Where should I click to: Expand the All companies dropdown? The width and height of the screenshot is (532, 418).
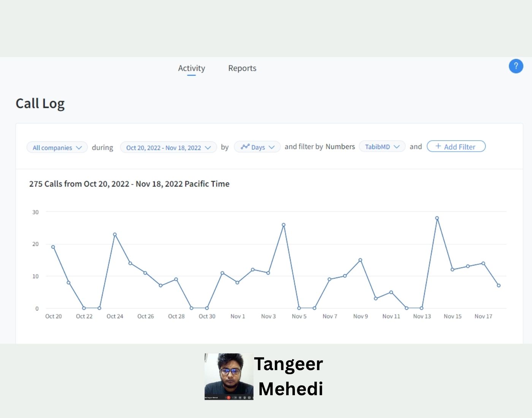coord(57,147)
